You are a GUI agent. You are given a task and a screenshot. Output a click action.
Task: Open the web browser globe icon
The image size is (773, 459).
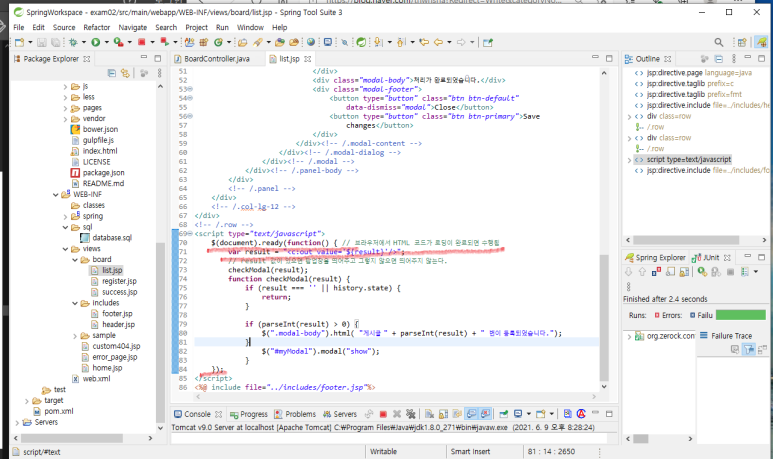(311, 42)
